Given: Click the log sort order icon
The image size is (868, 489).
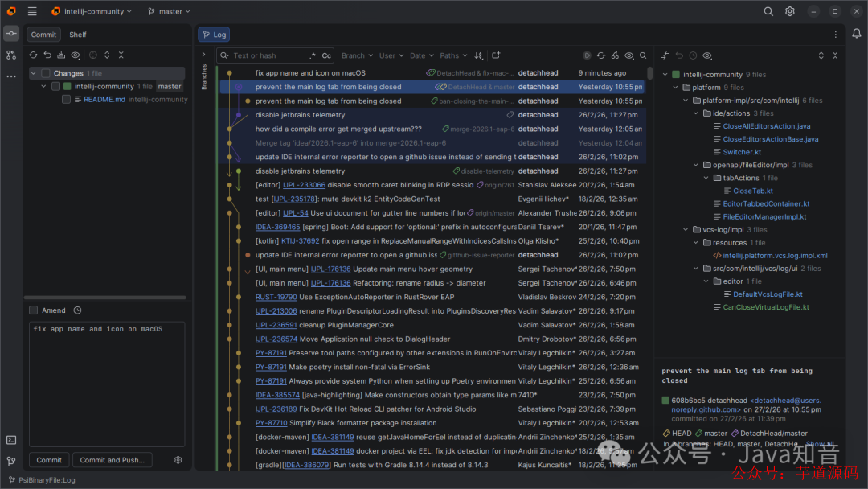Looking at the screenshot, I should [479, 55].
